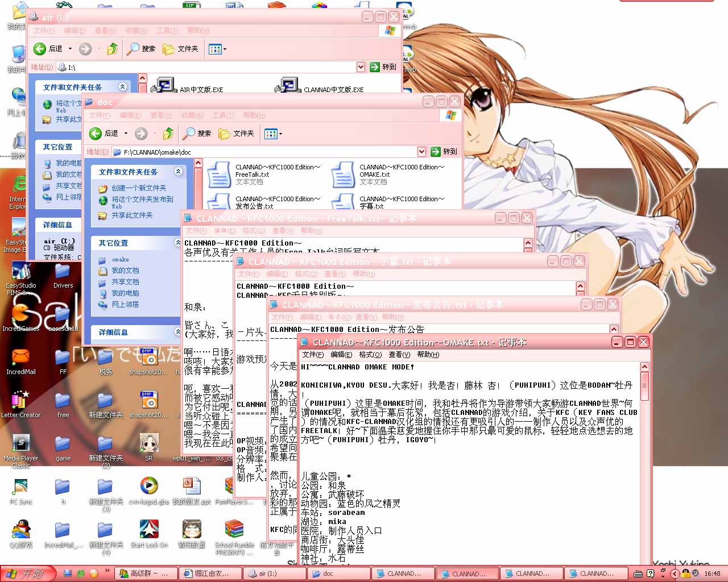Image resolution: width=728 pixels, height=582 pixels.
Task: Open 我的文档 from the doc window's 其它位置 list
Action: [x=125, y=271]
